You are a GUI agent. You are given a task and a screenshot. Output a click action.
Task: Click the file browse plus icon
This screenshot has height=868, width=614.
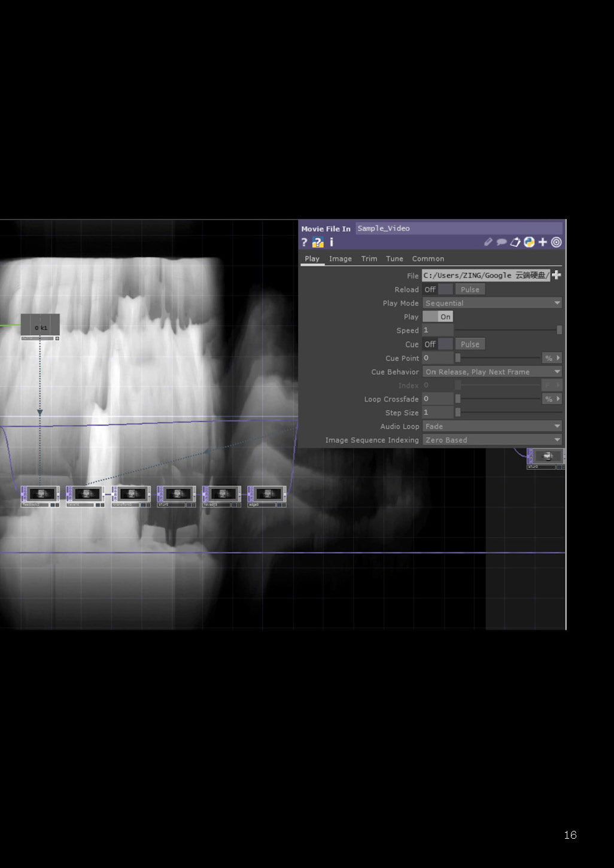(x=557, y=275)
